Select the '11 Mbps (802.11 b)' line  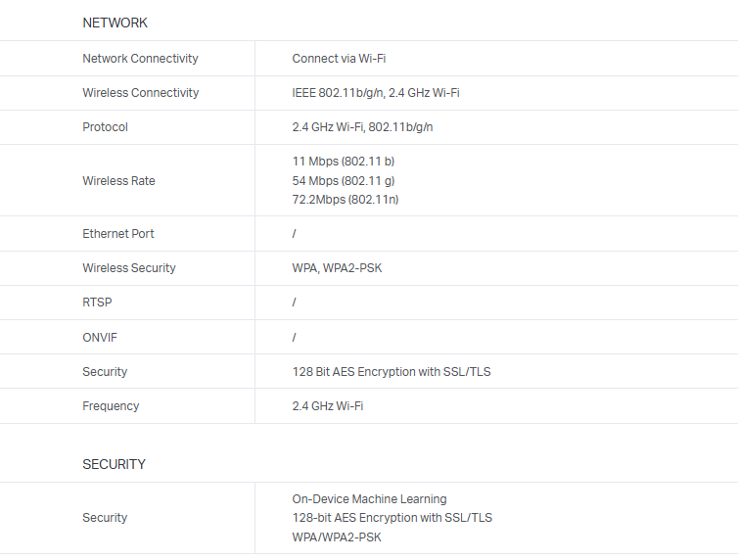pyautogui.click(x=343, y=162)
